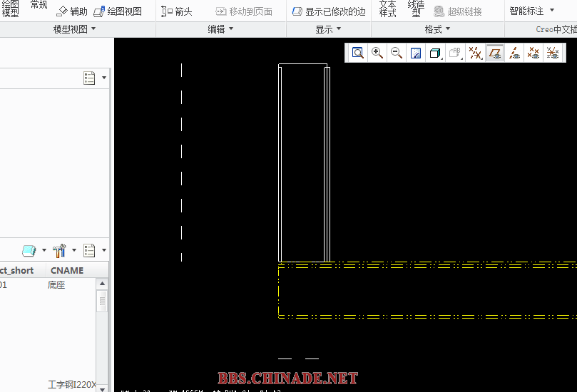Click the Zoom Out magnifier icon
The height and width of the screenshot is (392, 577).
[x=397, y=53]
